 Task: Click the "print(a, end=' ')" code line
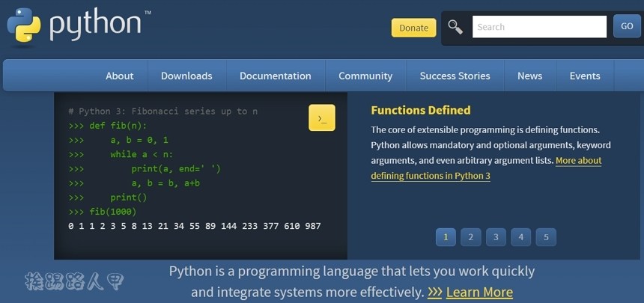[x=176, y=169]
